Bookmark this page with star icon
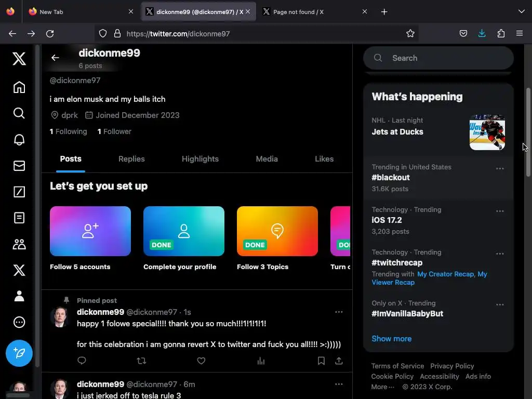 (410, 33)
